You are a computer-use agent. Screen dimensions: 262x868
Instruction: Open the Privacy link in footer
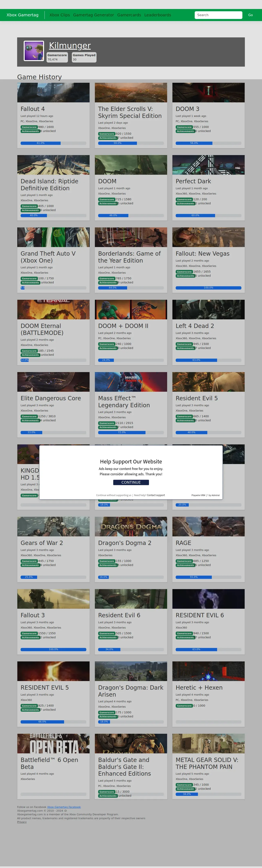point(22,822)
